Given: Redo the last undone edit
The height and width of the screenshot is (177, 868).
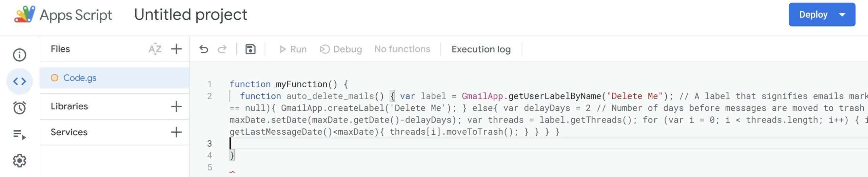Looking at the screenshot, I should click(222, 49).
